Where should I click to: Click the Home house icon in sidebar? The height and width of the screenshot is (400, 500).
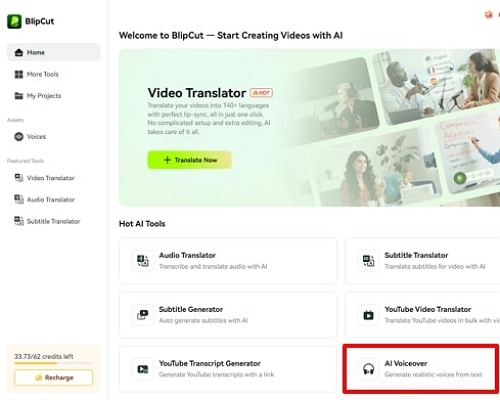(x=19, y=52)
